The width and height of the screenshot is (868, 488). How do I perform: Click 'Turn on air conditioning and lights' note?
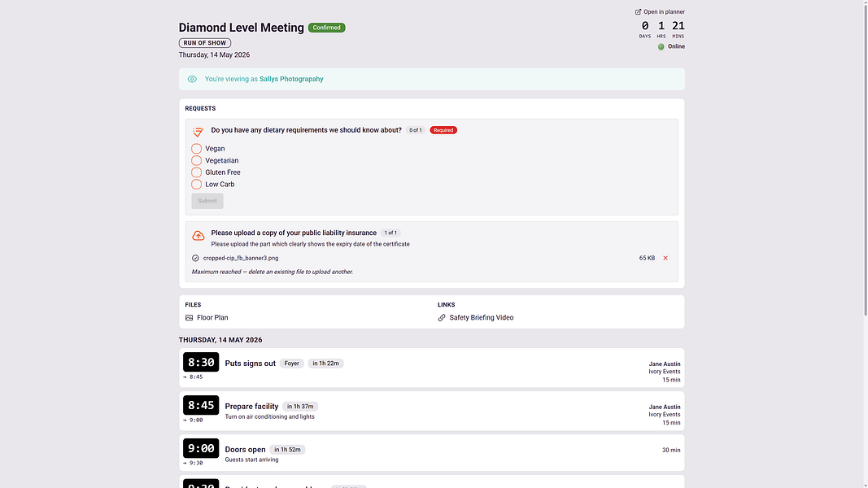269,416
